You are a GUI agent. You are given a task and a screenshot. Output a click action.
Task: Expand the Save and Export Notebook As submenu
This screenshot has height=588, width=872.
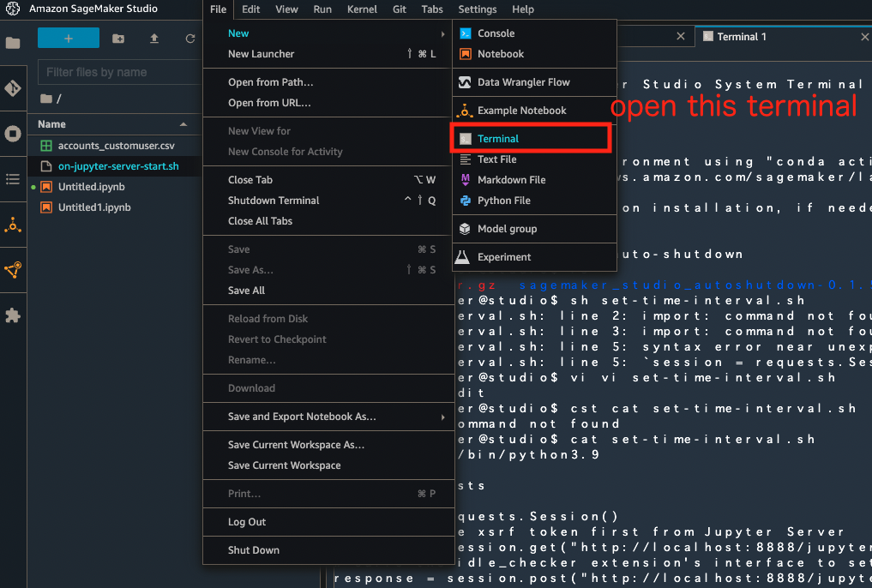click(296, 417)
